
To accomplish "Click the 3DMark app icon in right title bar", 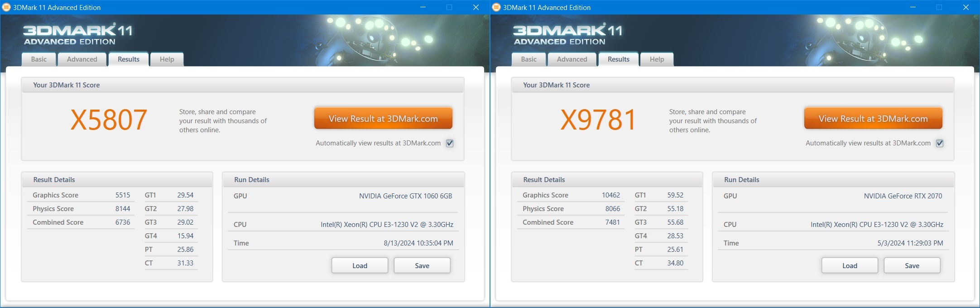I will pyautogui.click(x=496, y=7).
